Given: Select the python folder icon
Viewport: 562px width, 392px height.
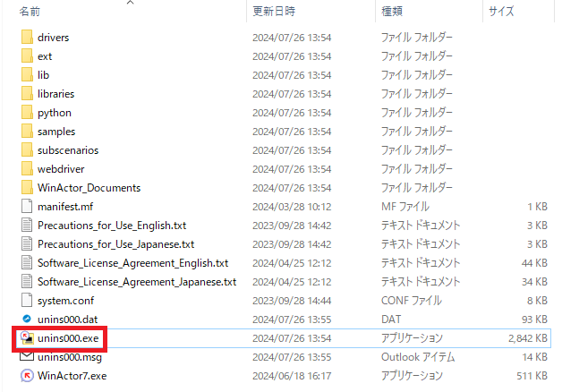Looking at the screenshot, I should (x=26, y=113).
